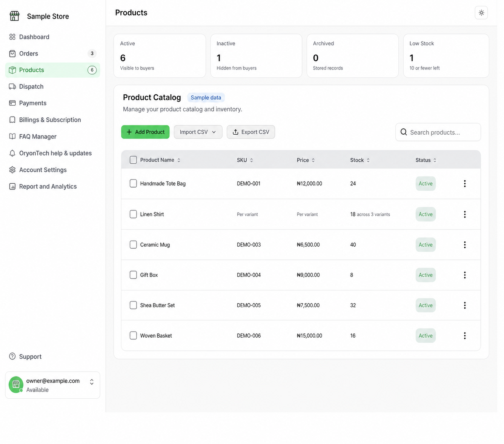Open Dispatch page from sidebar
Image resolution: width=504 pixels, height=444 pixels.
pyautogui.click(x=52, y=86)
